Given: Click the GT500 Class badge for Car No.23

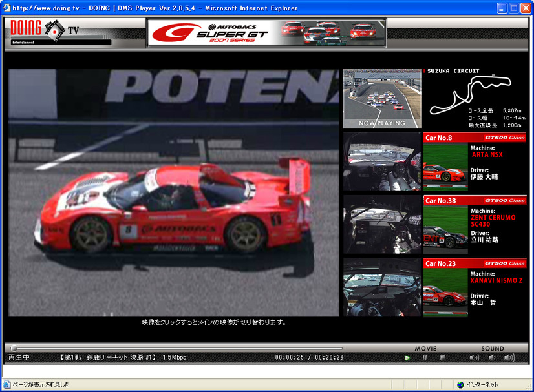Looking at the screenshot, I should click(505, 263).
